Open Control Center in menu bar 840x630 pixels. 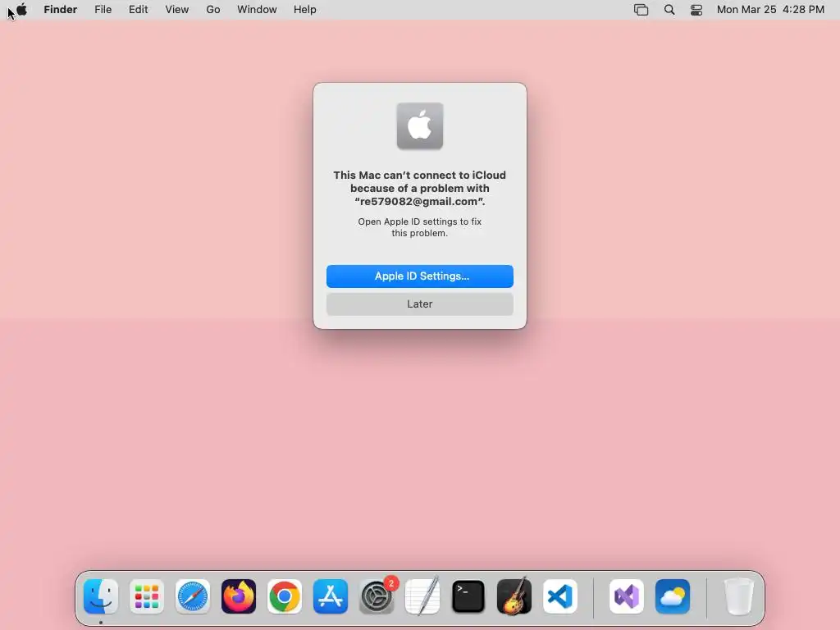click(696, 10)
